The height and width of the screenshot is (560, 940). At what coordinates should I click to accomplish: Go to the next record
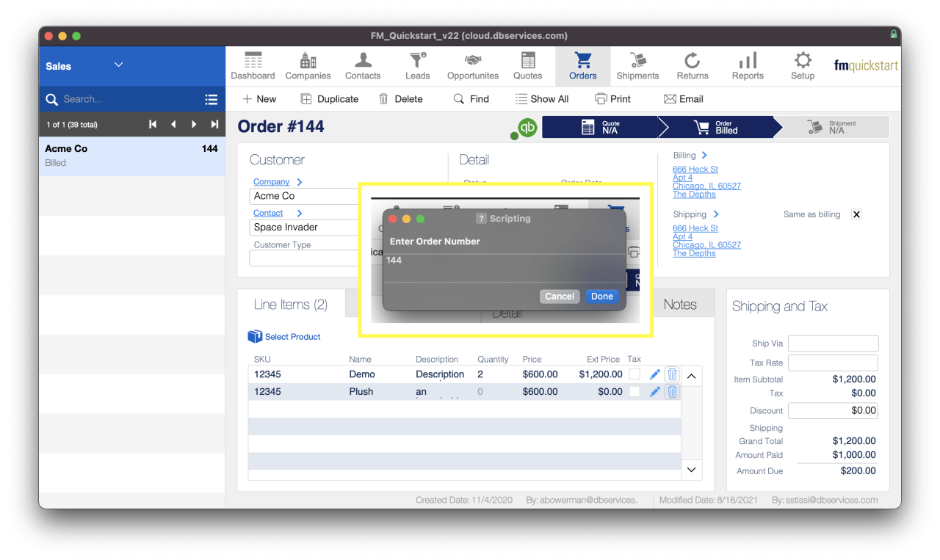(194, 124)
